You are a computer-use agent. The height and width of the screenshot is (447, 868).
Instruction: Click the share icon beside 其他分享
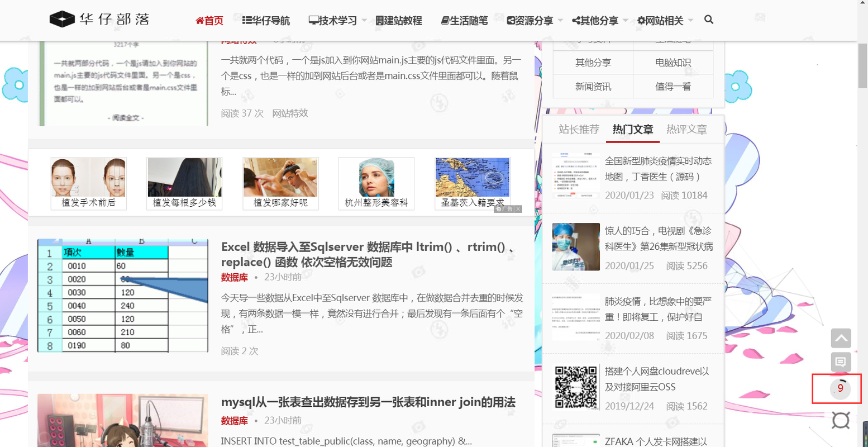coord(575,20)
